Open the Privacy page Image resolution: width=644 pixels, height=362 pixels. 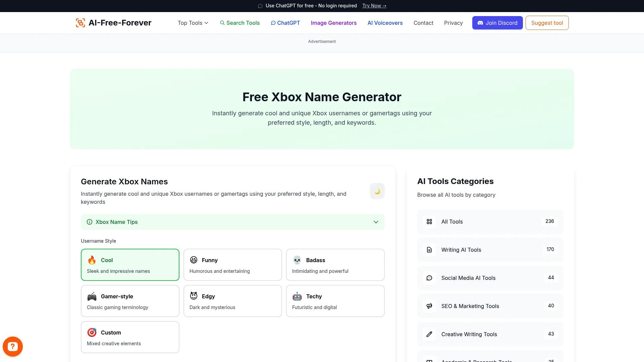(x=453, y=23)
